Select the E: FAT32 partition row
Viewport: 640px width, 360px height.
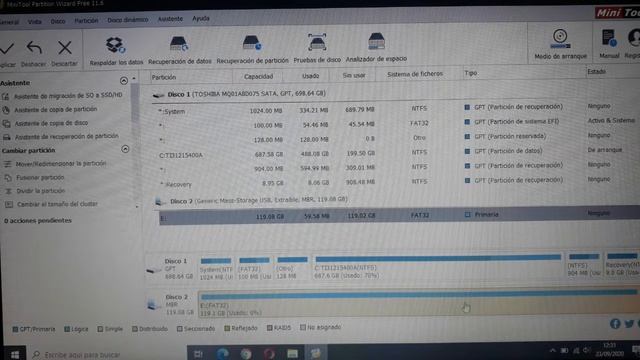tap(399, 216)
